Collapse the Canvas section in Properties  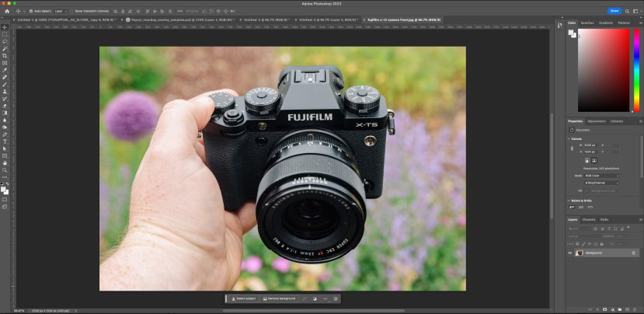click(x=571, y=139)
